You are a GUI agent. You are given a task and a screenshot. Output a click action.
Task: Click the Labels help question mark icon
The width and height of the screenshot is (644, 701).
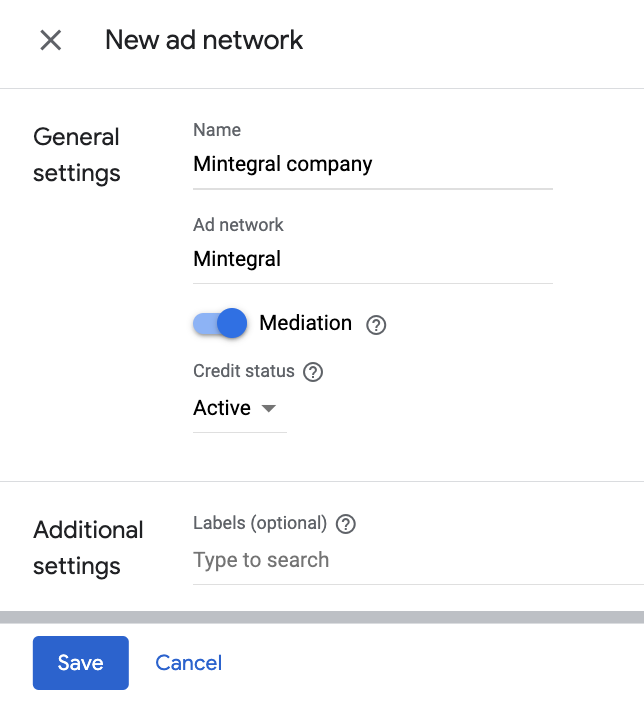coord(347,524)
